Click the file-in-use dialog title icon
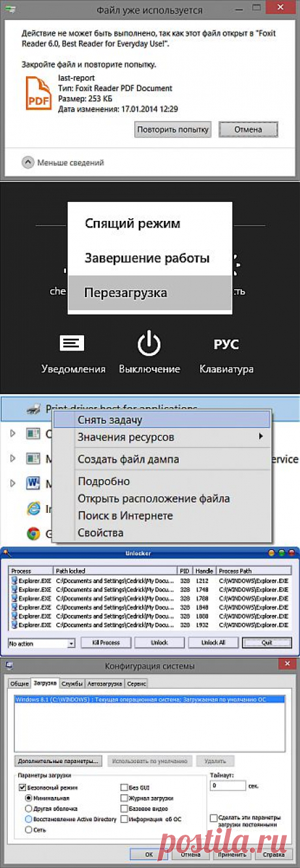Image resolution: width=300 pixels, height=868 pixels. pyautogui.click(x=8, y=10)
